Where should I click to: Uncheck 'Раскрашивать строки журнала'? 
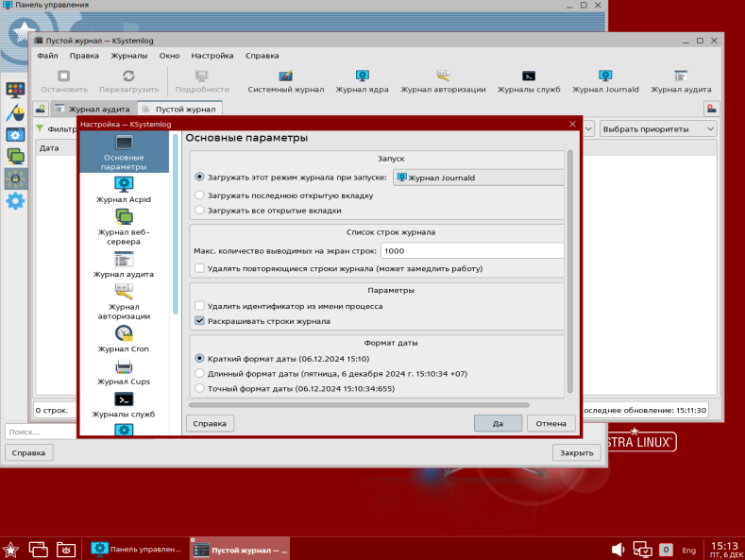(199, 320)
